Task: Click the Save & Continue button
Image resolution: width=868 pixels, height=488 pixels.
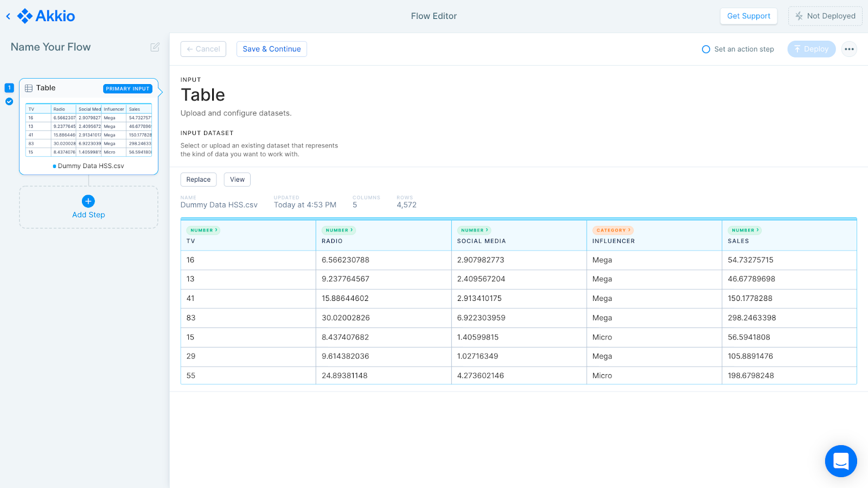Action: pyautogui.click(x=271, y=49)
